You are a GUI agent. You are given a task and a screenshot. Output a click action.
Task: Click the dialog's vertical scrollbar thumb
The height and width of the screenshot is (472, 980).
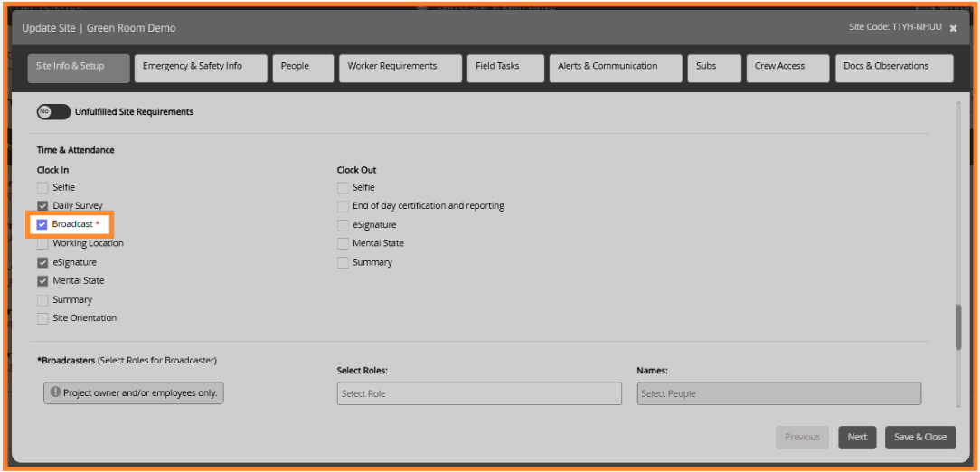tap(958, 327)
